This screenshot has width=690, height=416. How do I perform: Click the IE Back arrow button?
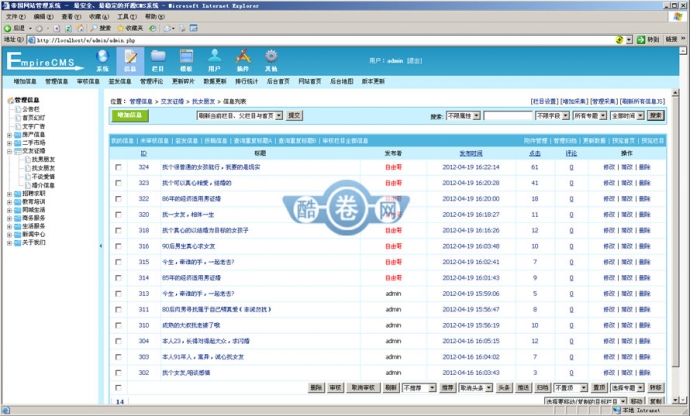click(x=7, y=28)
